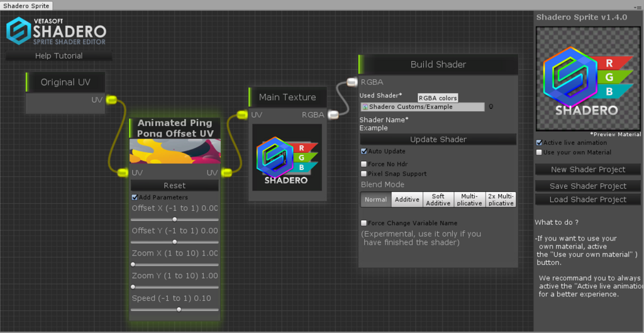Select Soft Additive blend mode

tap(438, 200)
